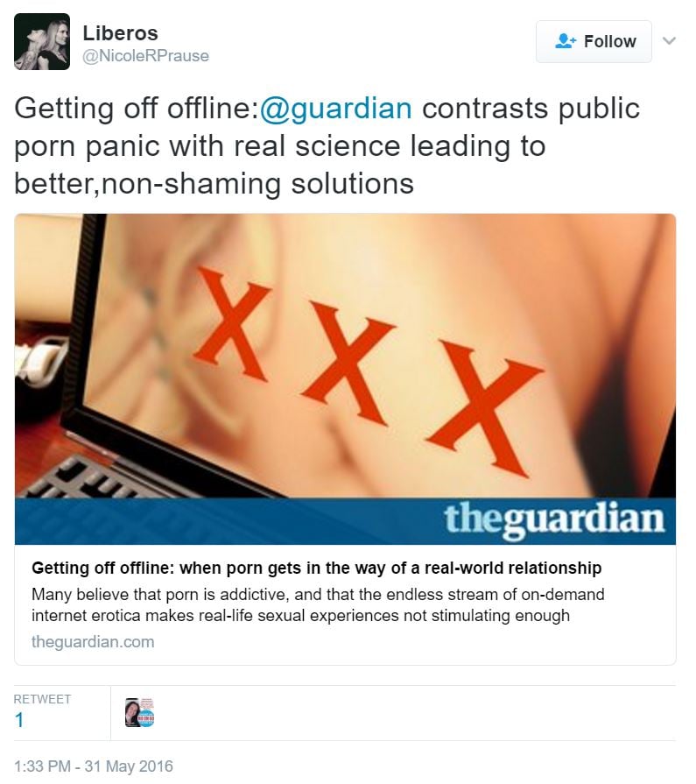Open the XXX article preview image
The width and height of the screenshot is (696, 784).
pyautogui.click(x=345, y=379)
